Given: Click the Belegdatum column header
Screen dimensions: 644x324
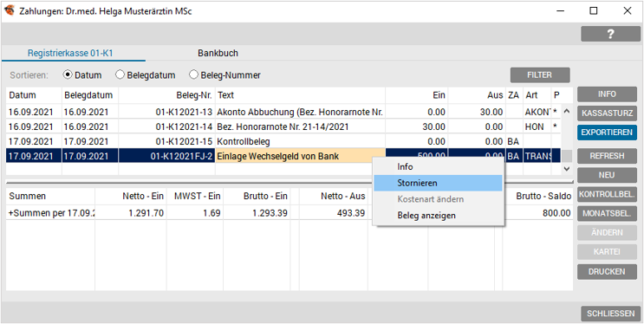Looking at the screenshot, I should [x=90, y=95].
